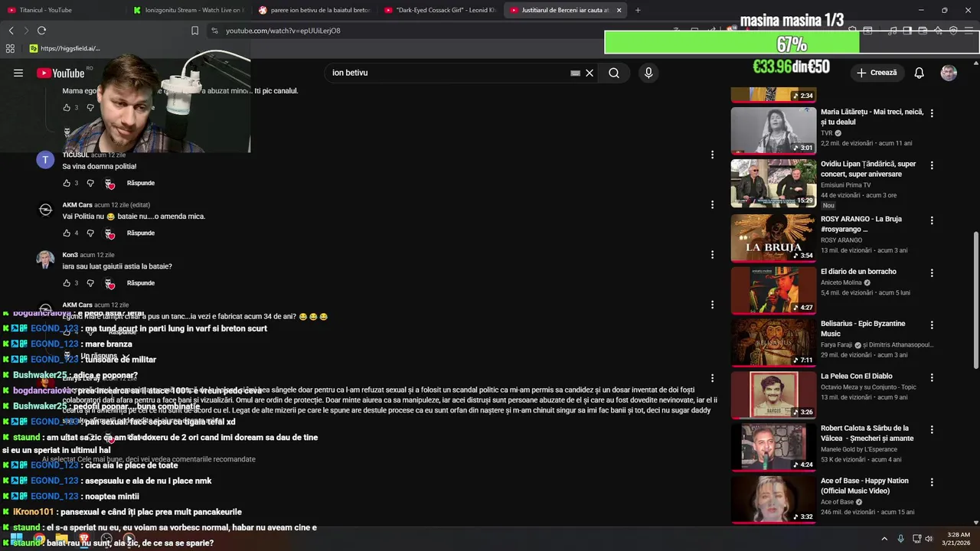Like the AKM Cars amenda mica comment
980x551 pixels.
tap(67, 233)
